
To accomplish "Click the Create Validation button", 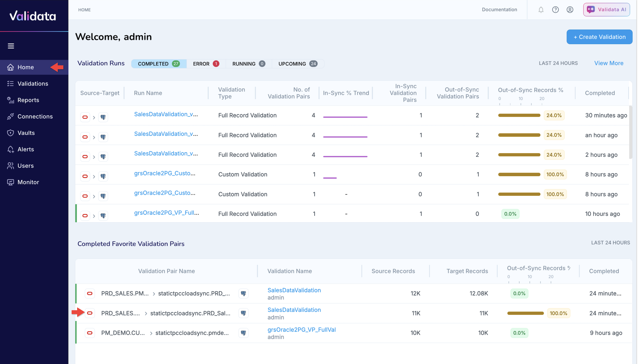I will pyautogui.click(x=599, y=37).
